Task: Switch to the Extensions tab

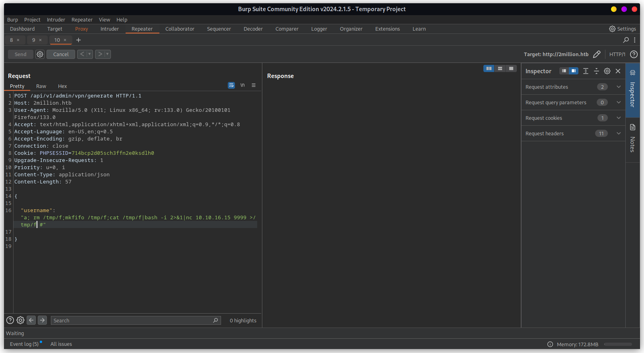Action: pos(388,29)
